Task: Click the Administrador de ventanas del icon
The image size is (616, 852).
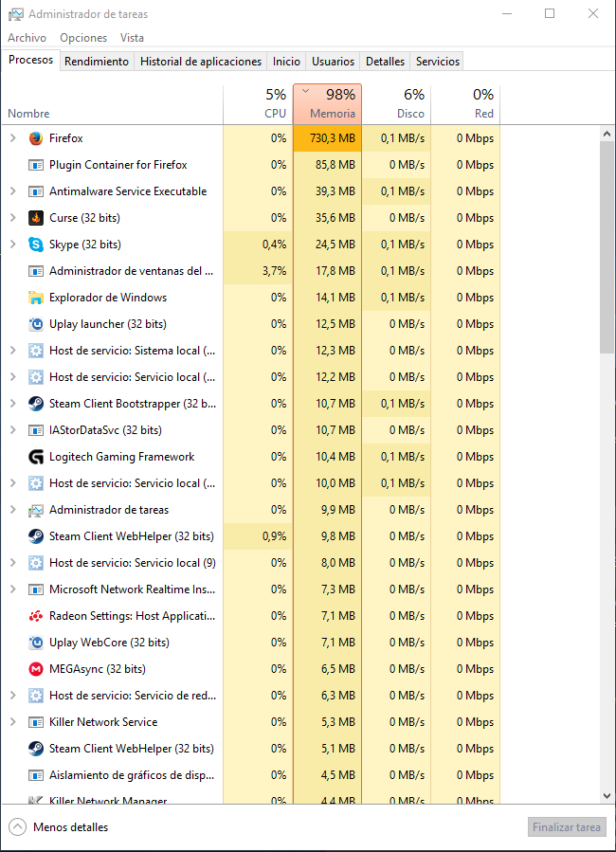Action: (36, 271)
